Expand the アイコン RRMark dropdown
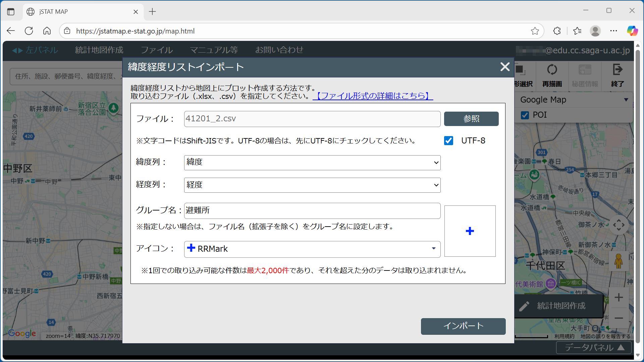 [x=312, y=249]
